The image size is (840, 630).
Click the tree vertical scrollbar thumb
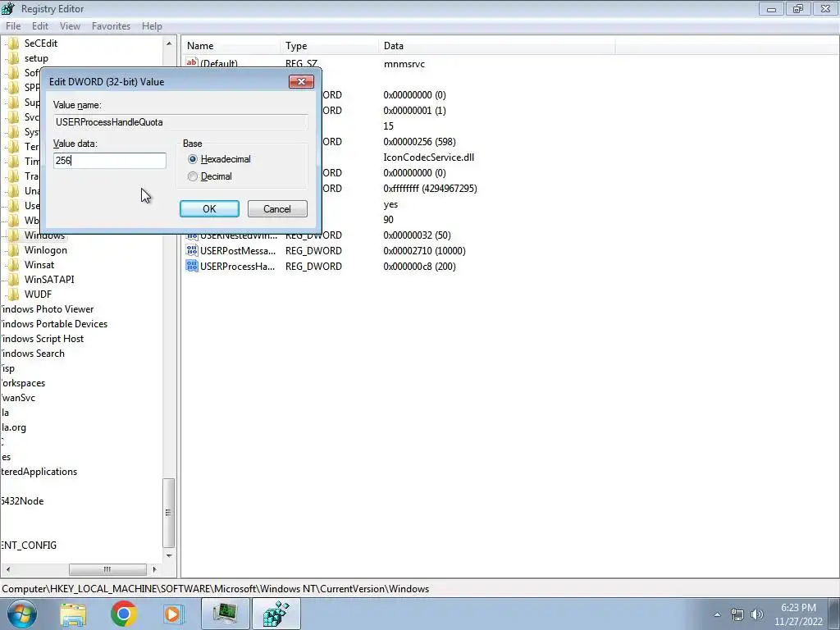pos(169,513)
